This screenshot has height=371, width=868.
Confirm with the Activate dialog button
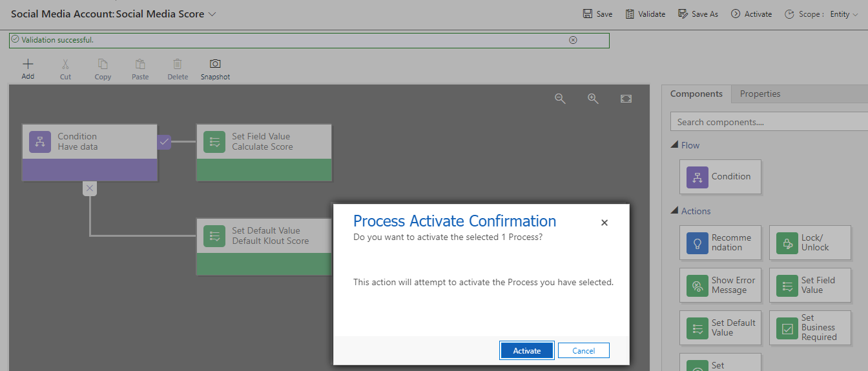[x=527, y=350]
